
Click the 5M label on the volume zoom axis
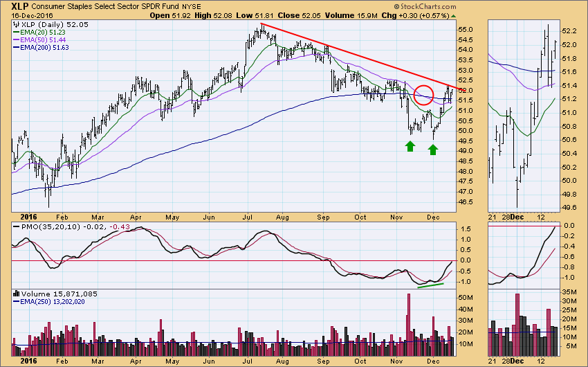point(571,346)
